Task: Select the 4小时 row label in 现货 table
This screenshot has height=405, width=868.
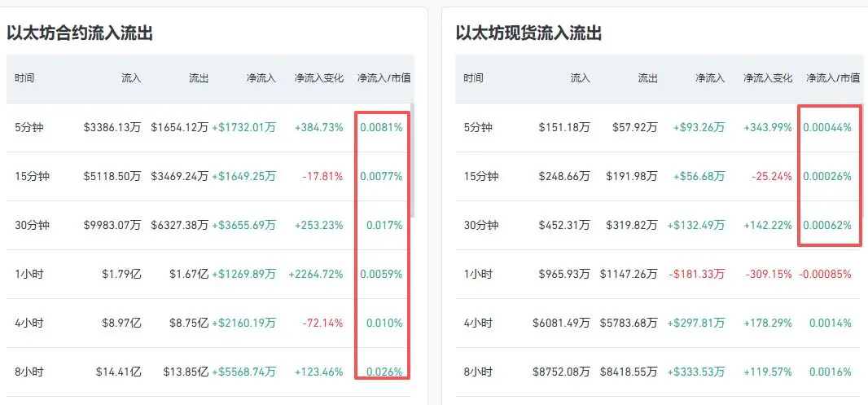Action: pos(478,323)
